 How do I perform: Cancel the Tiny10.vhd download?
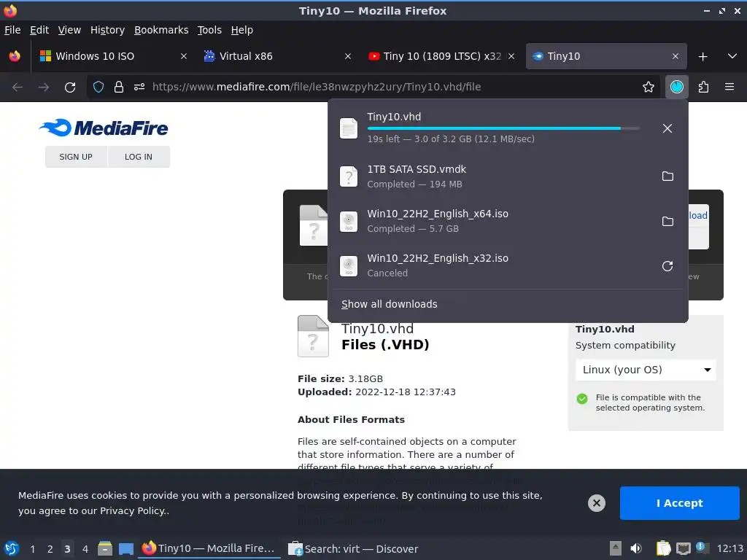pos(667,128)
